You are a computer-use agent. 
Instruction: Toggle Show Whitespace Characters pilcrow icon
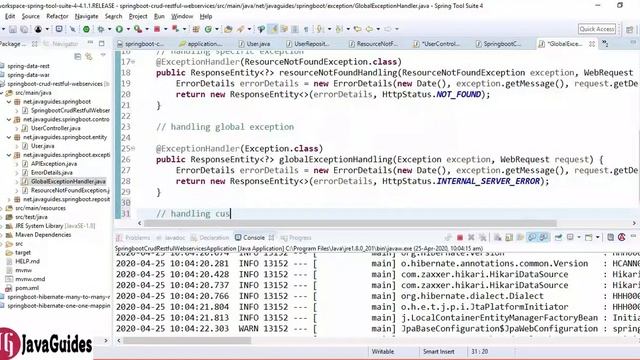click(x=305, y=29)
